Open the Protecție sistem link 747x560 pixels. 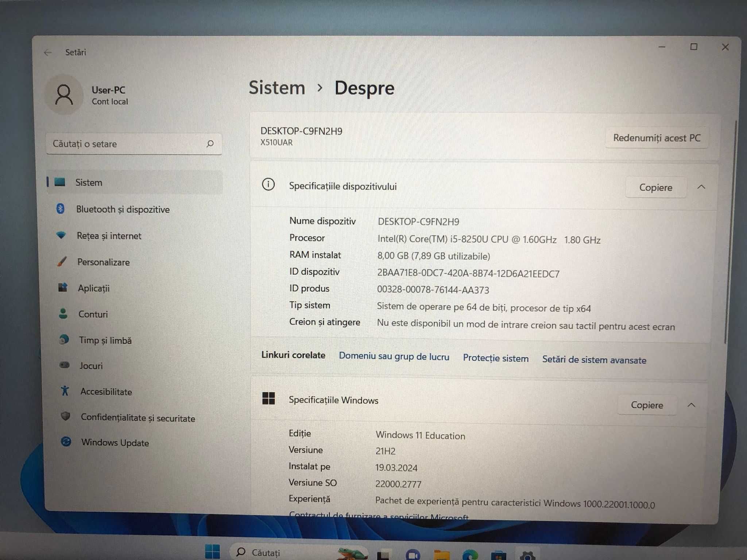point(496,358)
